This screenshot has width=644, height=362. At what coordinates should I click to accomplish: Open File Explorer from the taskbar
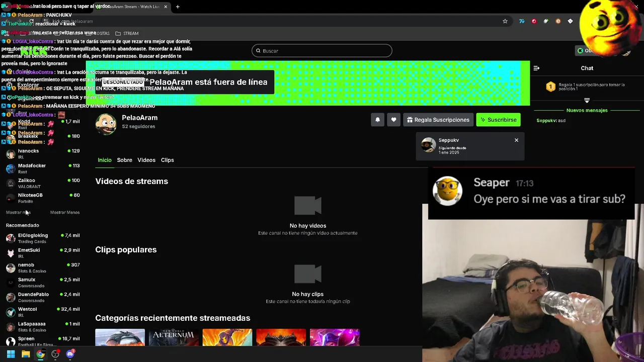(26, 354)
